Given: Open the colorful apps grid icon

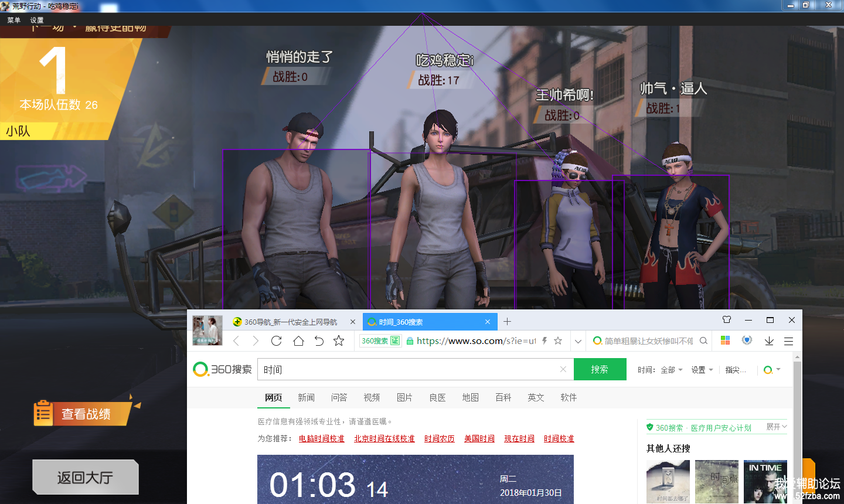Looking at the screenshot, I should coord(725,340).
